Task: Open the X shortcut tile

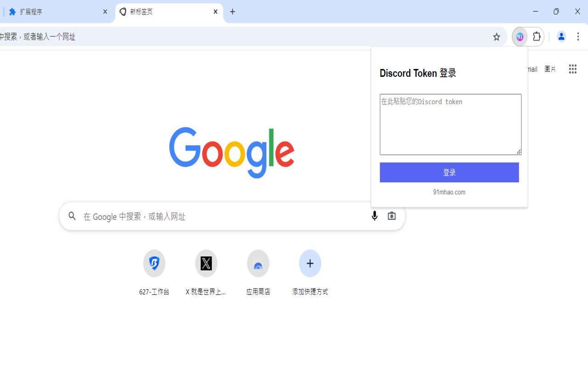Action: tap(206, 272)
